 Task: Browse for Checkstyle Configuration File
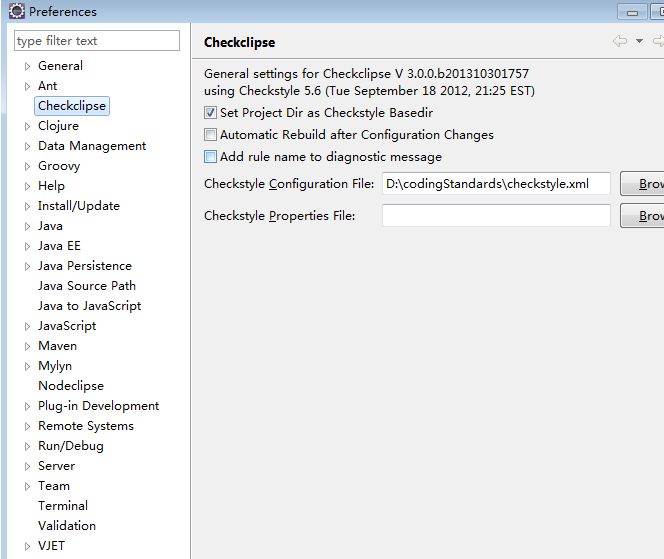click(x=644, y=184)
